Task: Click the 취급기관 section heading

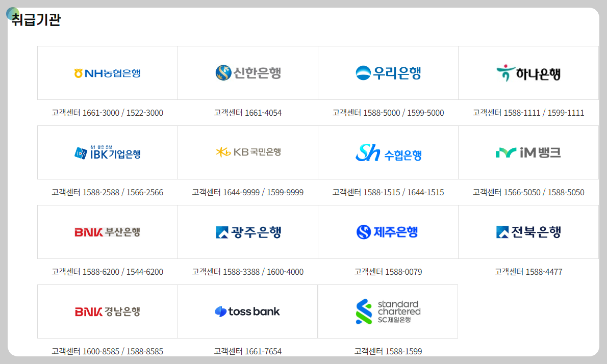Action: tap(36, 19)
